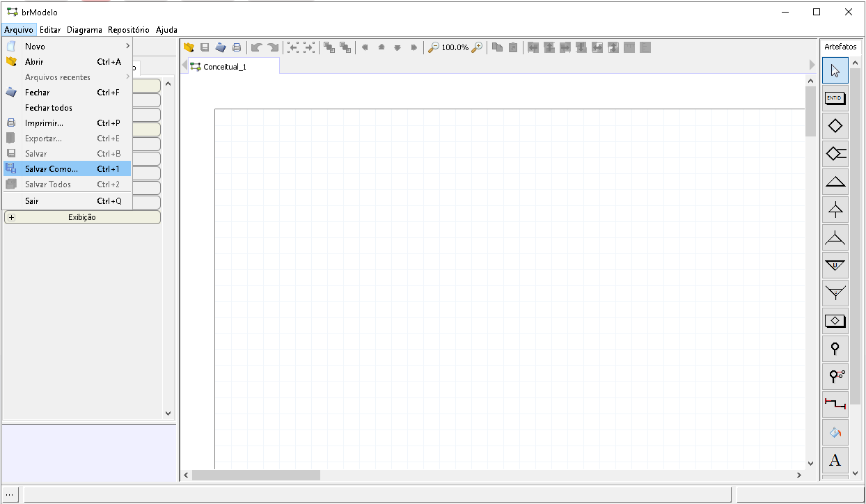Click the move down arrow toolbar icon

coord(397,47)
